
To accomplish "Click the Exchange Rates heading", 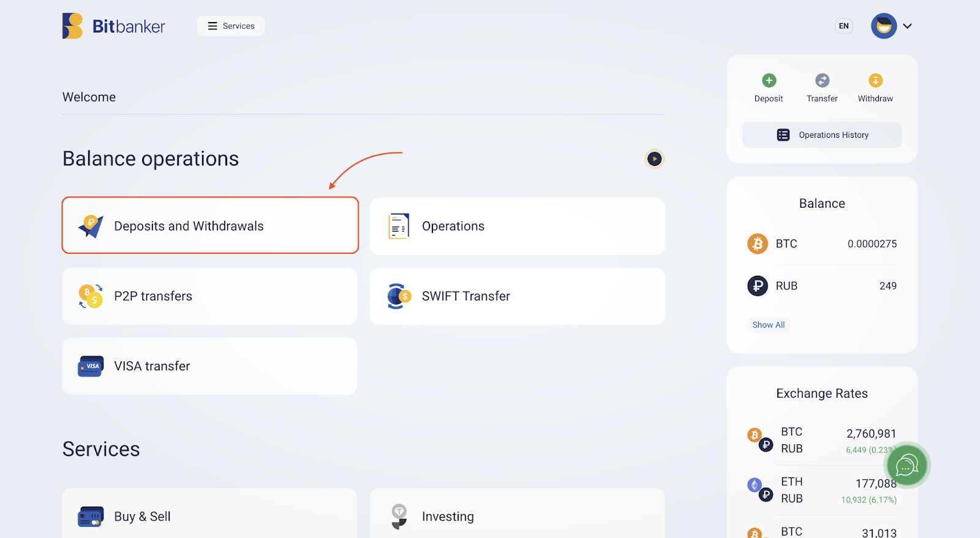I will pyautogui.click(x=822, y=393).
